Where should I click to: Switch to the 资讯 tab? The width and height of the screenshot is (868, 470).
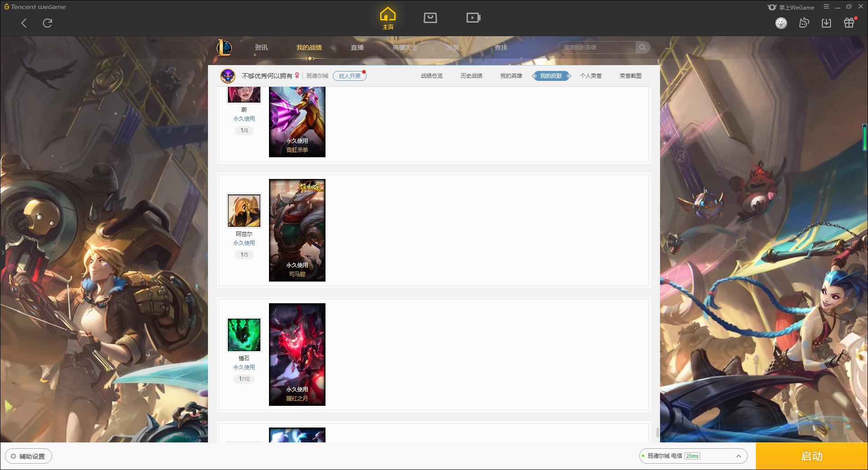261,47
